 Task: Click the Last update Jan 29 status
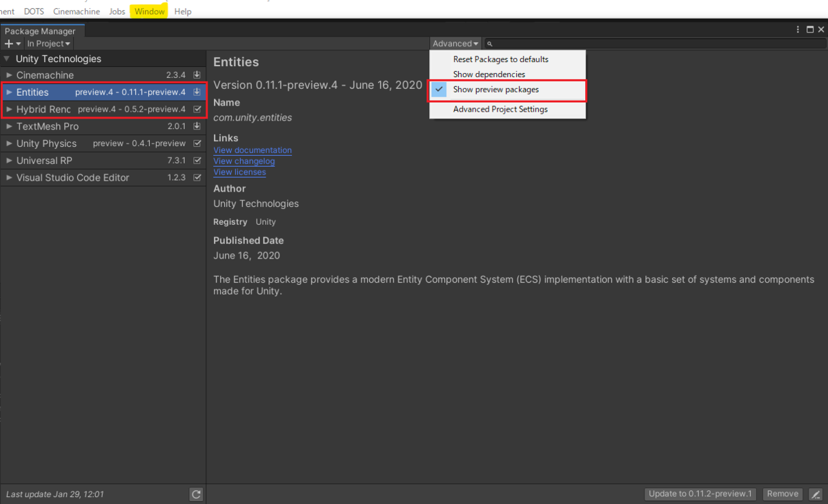(55, 494)
